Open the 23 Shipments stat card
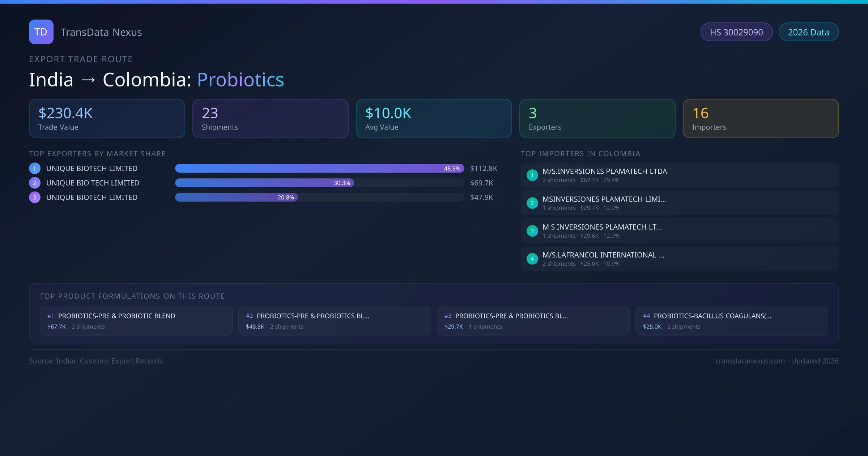 (270, 119)
